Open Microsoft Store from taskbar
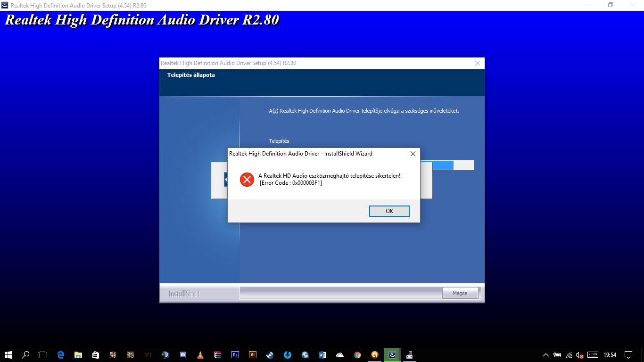This screenshot has height=362, width=644. 95,355
